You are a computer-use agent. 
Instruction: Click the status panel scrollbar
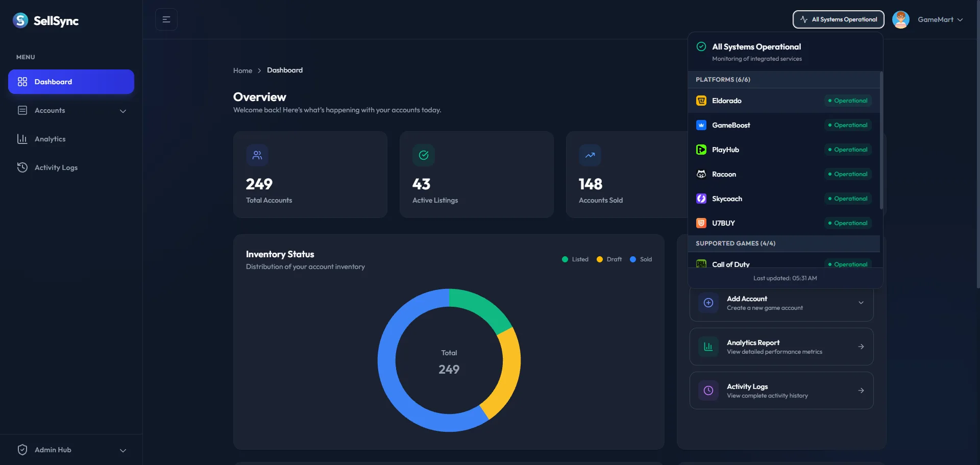tap(881, 140)
